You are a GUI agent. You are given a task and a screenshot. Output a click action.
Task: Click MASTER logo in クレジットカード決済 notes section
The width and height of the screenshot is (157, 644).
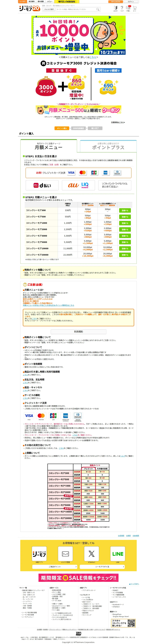(x=41, y=416)
